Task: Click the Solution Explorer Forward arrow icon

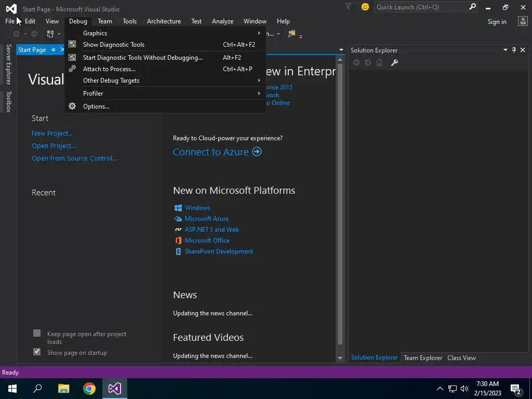Action: click(x=368, y=62)
